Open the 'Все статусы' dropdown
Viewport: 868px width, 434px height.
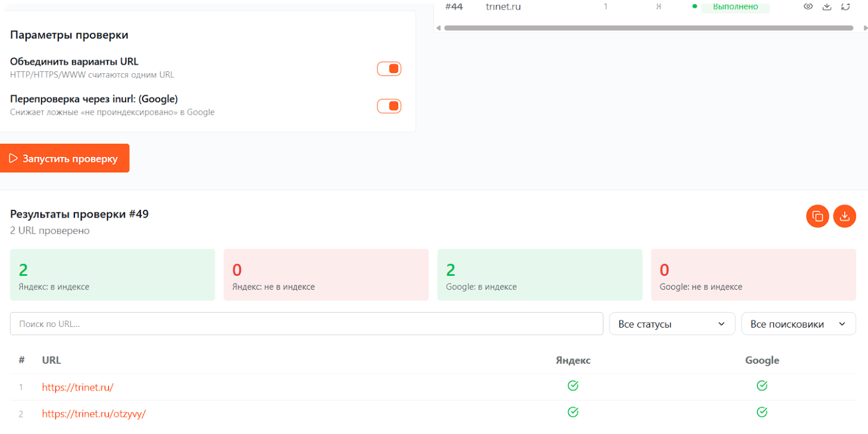click(672, 324)
